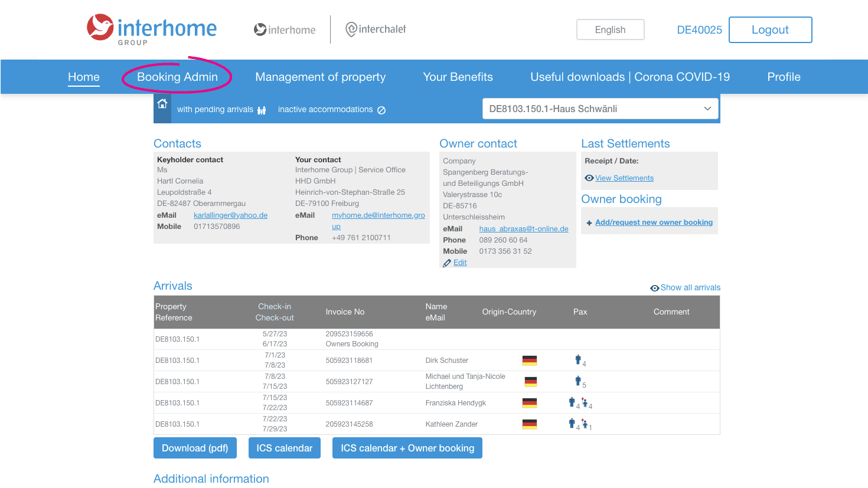Click invoice number 505923127127

(x=349, y=382)
